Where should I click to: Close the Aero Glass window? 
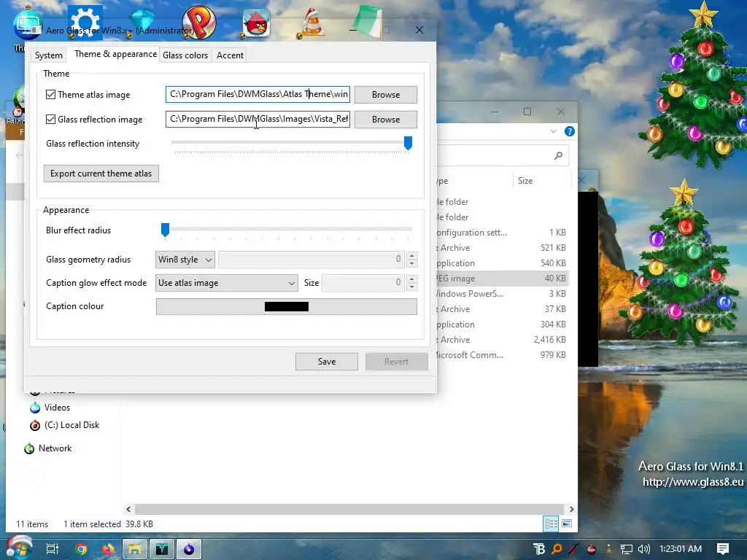(419, 30)
